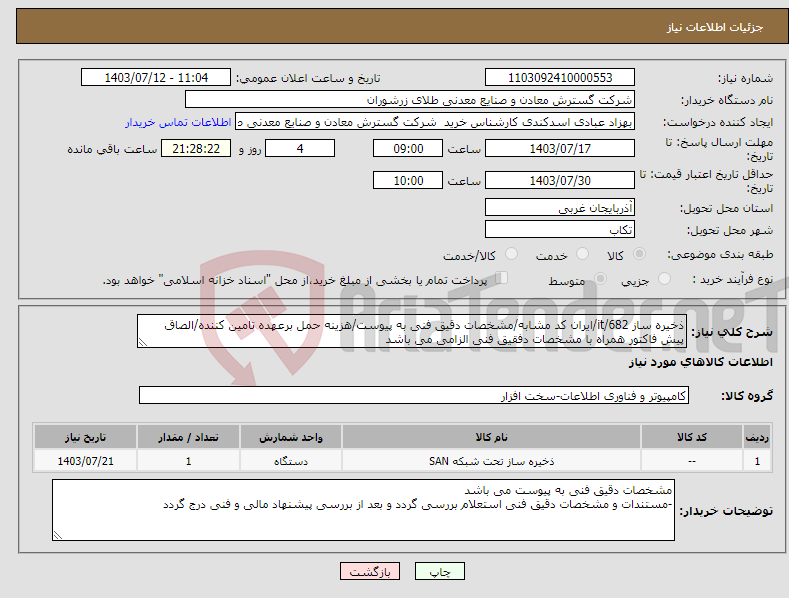Click the remaining time field 21:28:22
Image resolution: width=789 pixels, height=598 pixels.
point(196,148)
